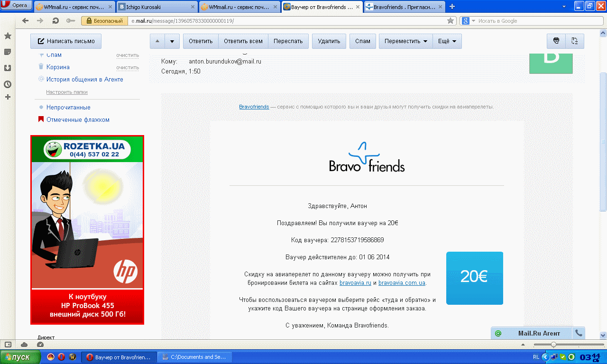Expand hidden system tray icons arrow

tap(545, 357)
